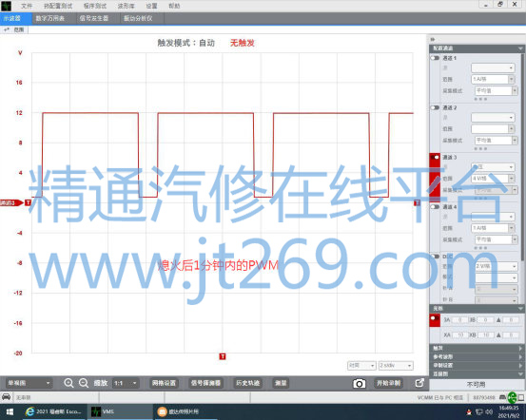Toggle channel 2 on

click(435, 107)
